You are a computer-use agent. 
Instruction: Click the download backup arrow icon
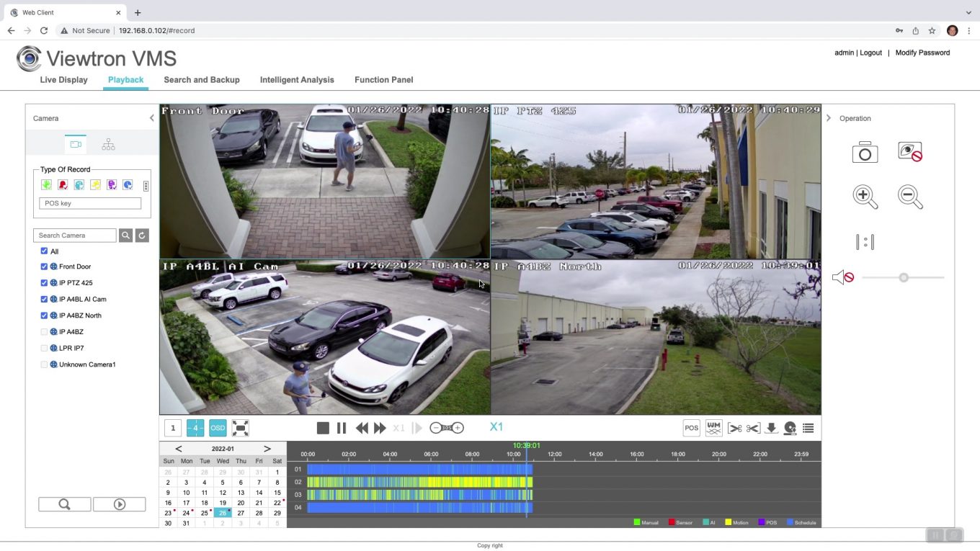pos(771,428)
